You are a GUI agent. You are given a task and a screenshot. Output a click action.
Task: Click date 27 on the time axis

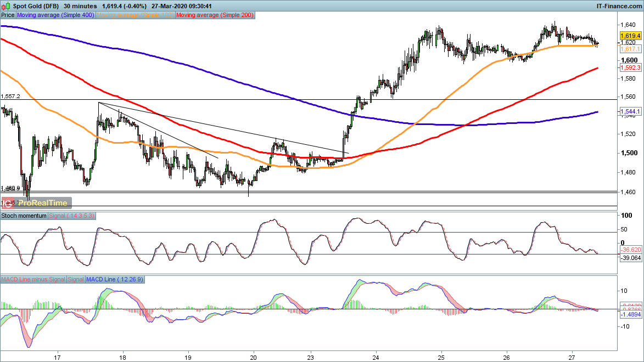pyautogui.click(x=573, y=358)
